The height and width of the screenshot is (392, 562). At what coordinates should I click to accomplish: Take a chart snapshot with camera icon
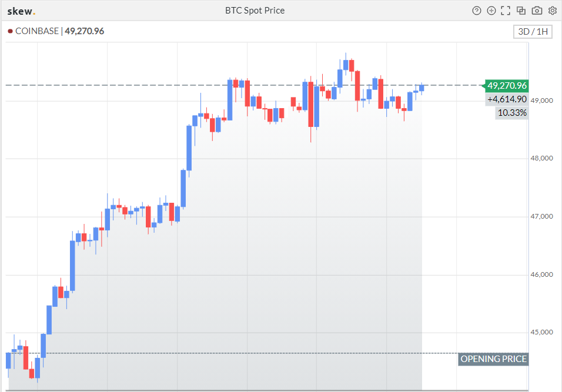[537, 11]
